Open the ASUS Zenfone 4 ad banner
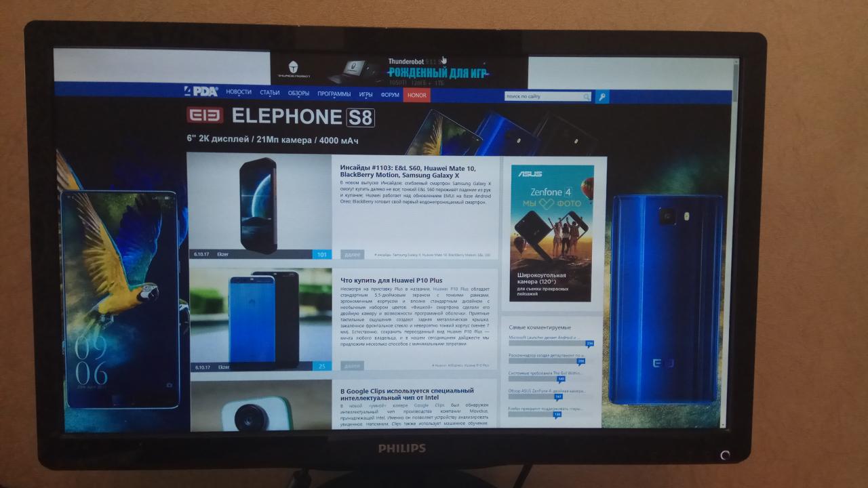The height and width of the screenshot is (488, 868). click(551, 233)
